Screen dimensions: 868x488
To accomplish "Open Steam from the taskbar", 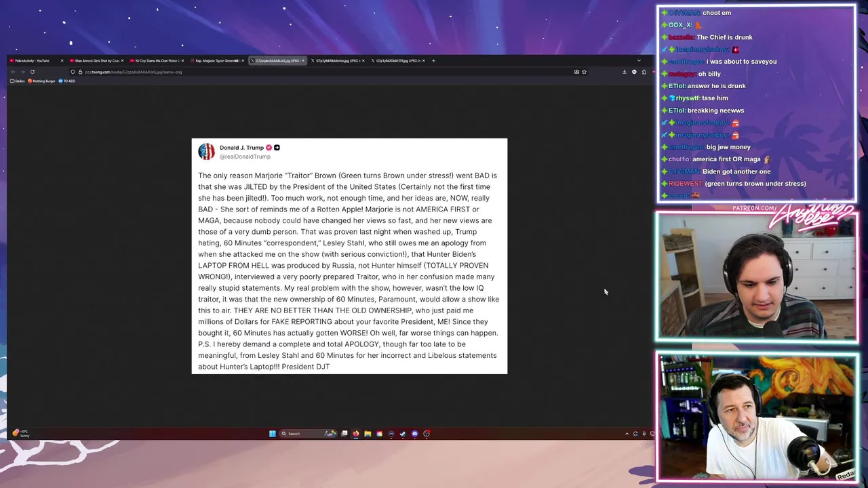I will 403,434.
